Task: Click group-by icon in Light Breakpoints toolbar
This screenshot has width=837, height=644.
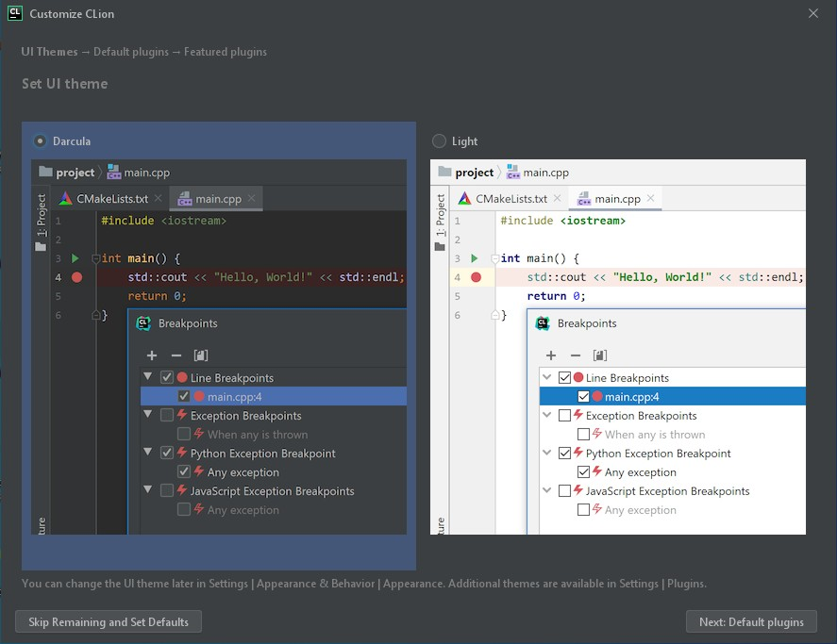Action: 600,355
